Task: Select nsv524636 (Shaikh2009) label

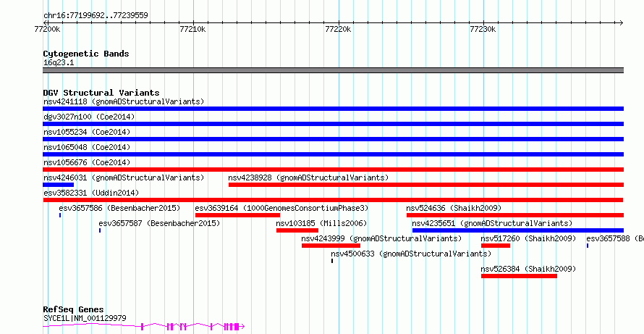Action: [x=454, y=208]
